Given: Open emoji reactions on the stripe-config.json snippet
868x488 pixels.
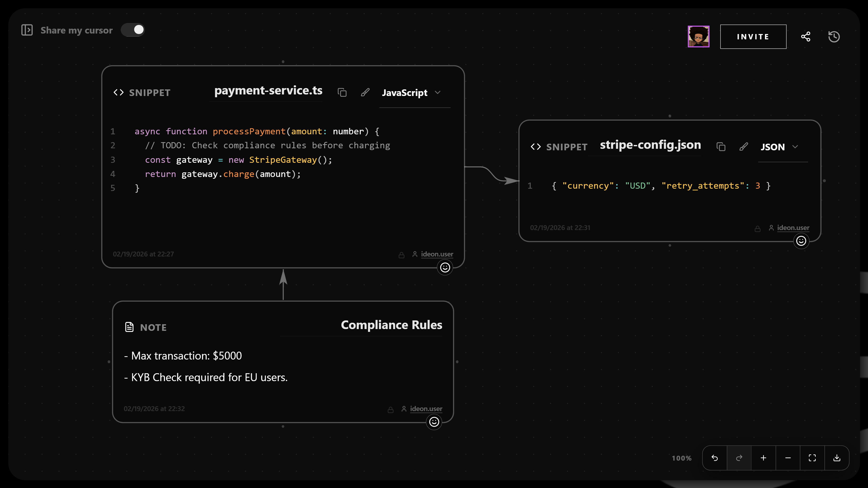Looking at the screenshot, I should coord(801,241).
